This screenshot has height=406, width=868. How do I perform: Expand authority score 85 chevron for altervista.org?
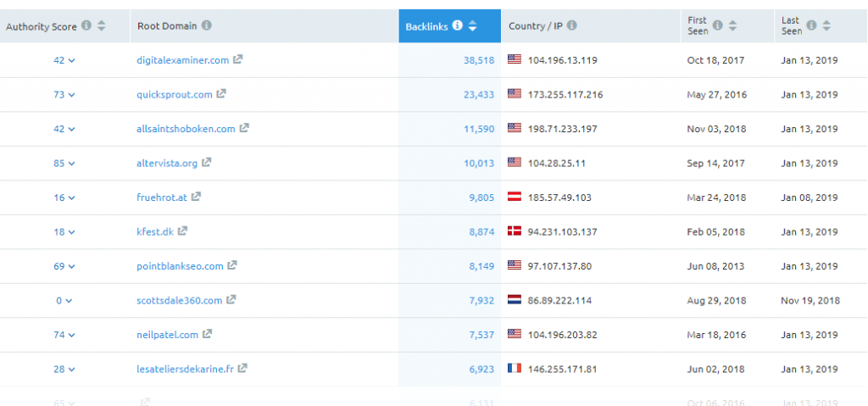(x=64, y=164)
